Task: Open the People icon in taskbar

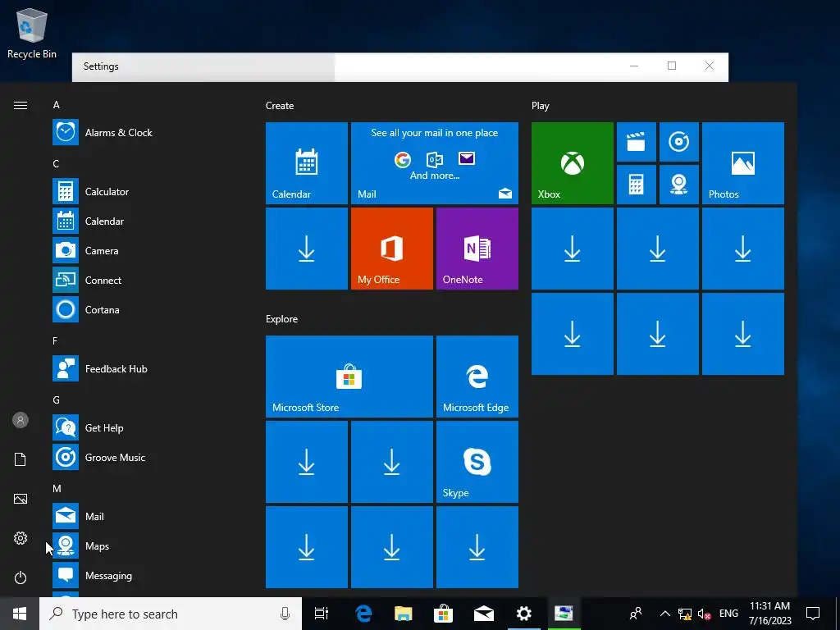Action: pos(636,614)
